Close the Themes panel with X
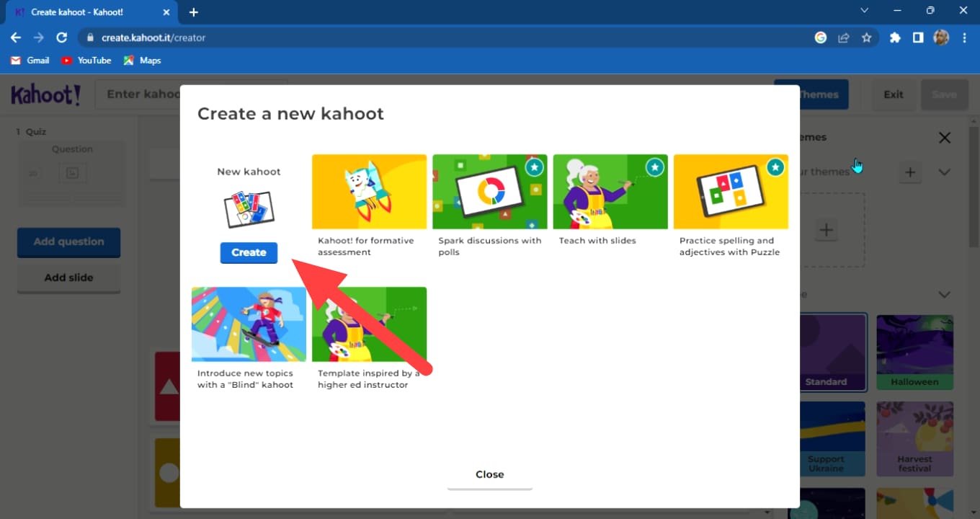This screenshot has width=980, height=519. pyautogui.click(x=945, y=138)
